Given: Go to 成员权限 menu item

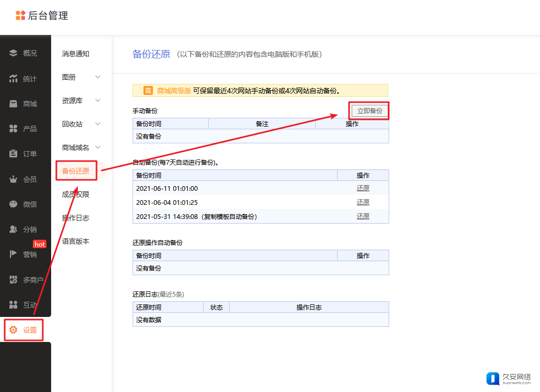Looking at the screenshot, I should pos(76,194).
